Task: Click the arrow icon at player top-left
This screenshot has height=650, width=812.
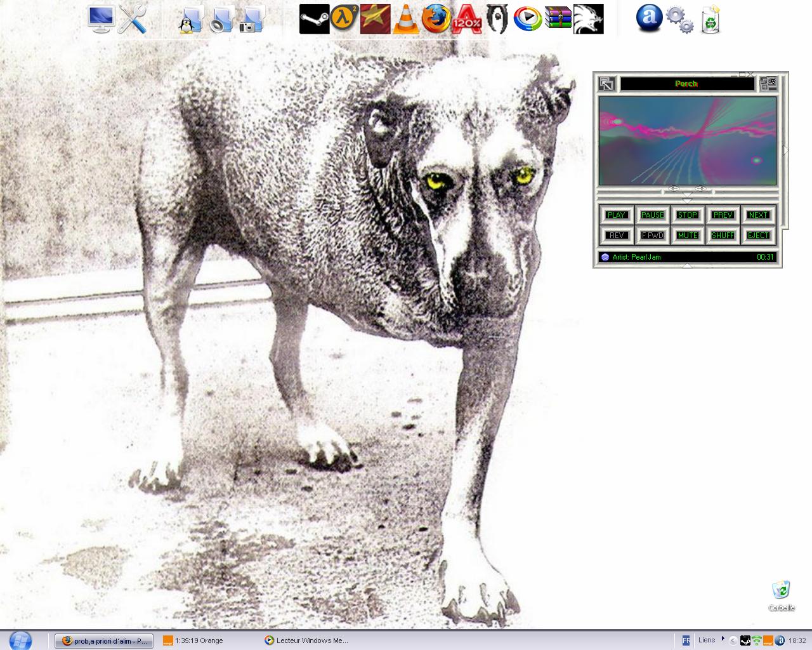Action: pos(606,84)
